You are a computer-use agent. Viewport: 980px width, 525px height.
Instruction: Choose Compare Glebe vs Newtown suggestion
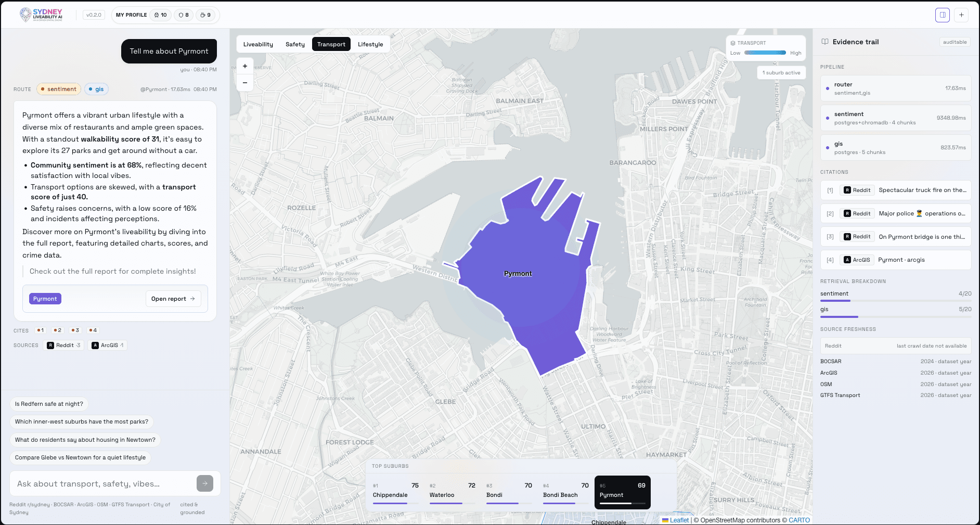[80, 458]
